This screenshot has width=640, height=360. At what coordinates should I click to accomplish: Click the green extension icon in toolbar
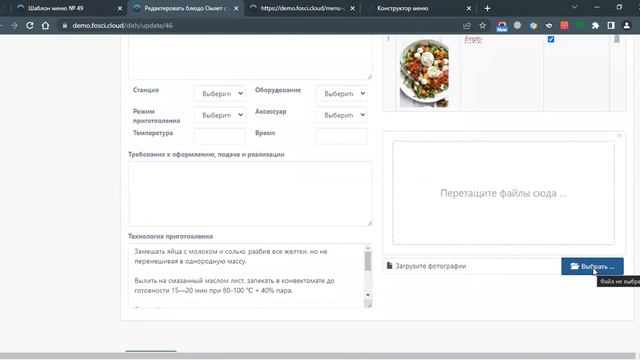(x=580, y=25)
